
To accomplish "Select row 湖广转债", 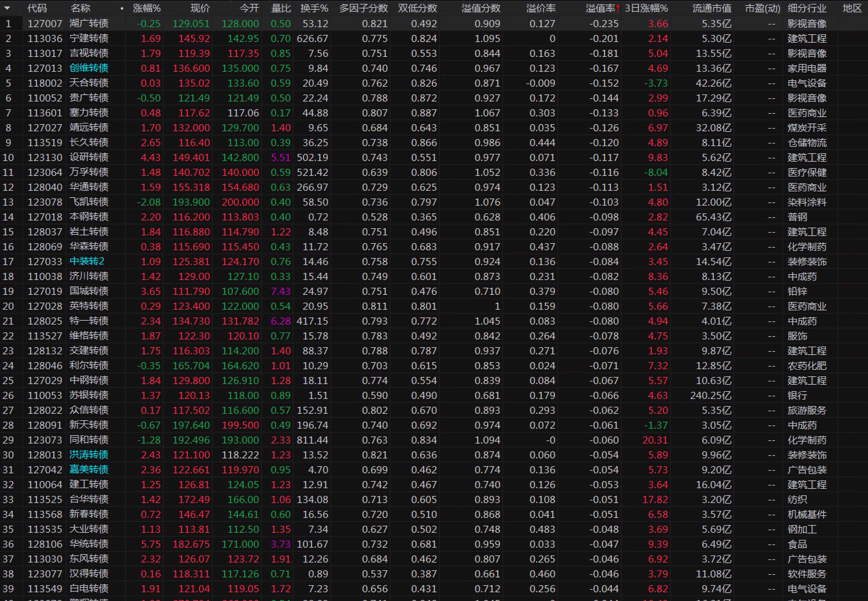I will point(434,24).
